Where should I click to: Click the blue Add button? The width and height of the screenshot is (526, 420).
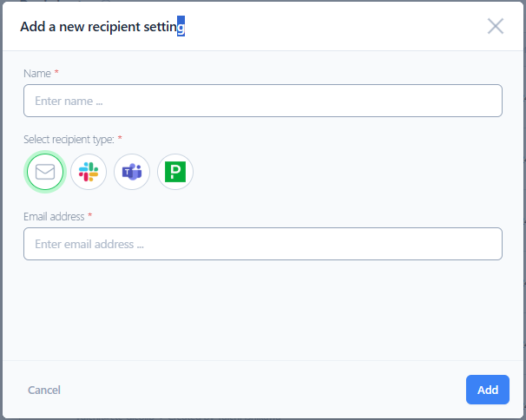point(487,390)
